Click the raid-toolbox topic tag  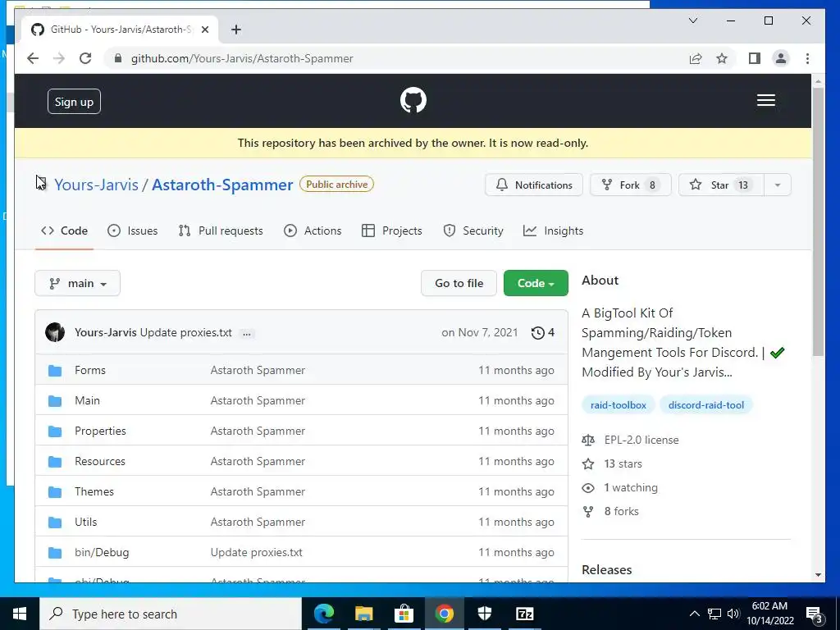(619, 405)
